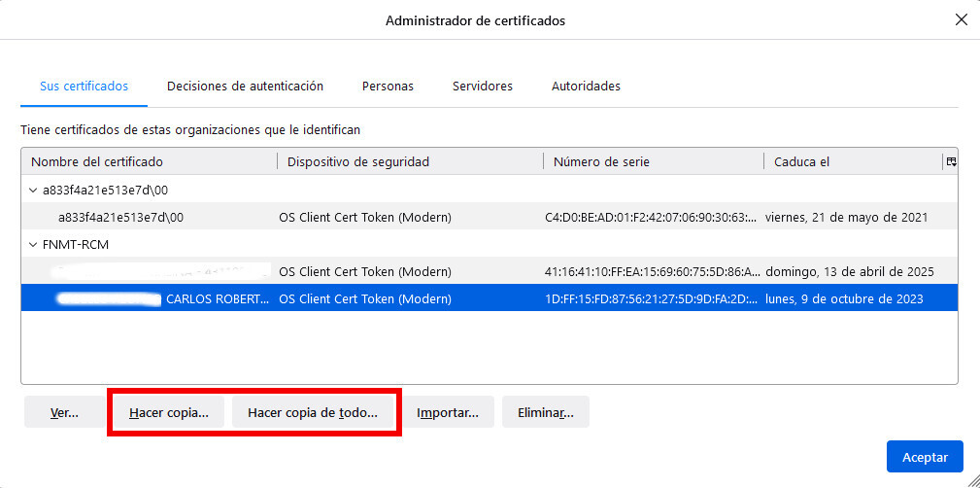Viewport: 980px width, 488px height.
Task: Select certificate expiring 21 de mayo de 2021
Action: pyautogui.click(x=486, y=217)
